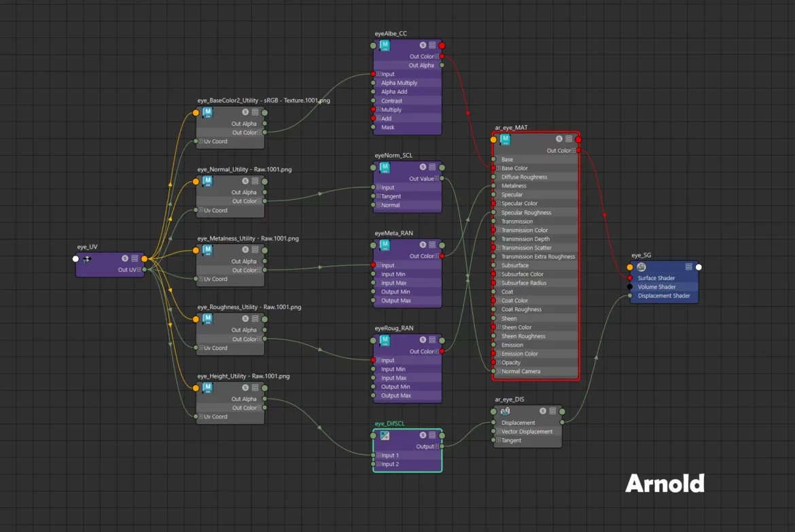Click red Out Color port on eyeAlbe_CC
Image resolution: width=795 pixels, height=532 pixels.
442,56
